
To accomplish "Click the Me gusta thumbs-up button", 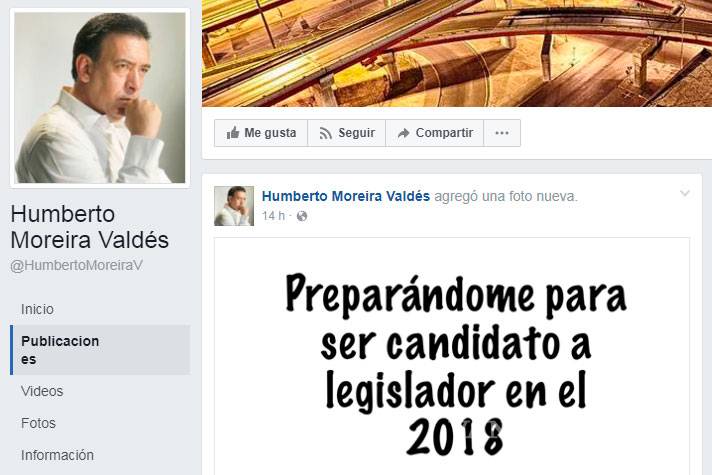I will [261, 133].
